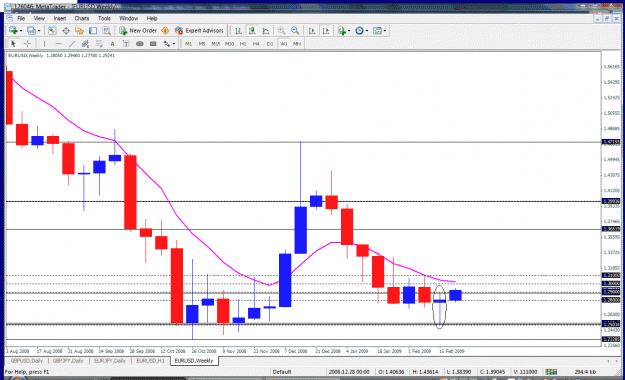
Task: Open the Strategy Tester magnifier icon
Action: click(x=106, y=31)
